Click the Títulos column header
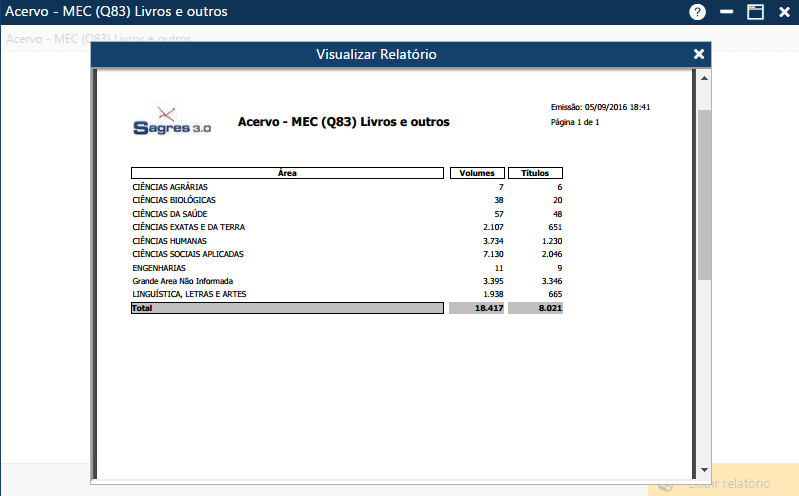The height and width of the screenshot is (496, 799). (535, 173)
